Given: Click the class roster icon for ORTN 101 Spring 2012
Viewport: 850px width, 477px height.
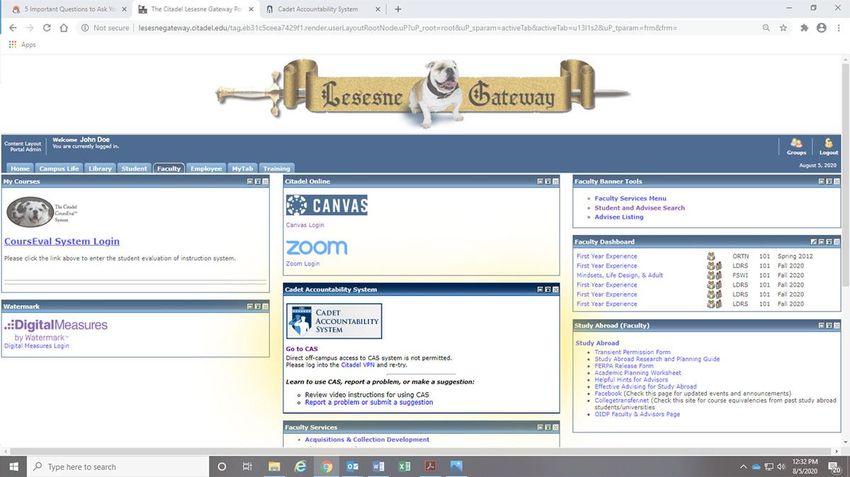Looking at the screenshot, I should (x=711, y=256).
